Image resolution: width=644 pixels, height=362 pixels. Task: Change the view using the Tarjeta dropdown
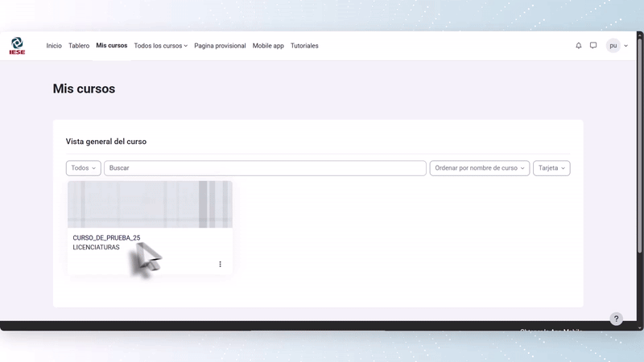pyautogui.click(x=551, y=168)
